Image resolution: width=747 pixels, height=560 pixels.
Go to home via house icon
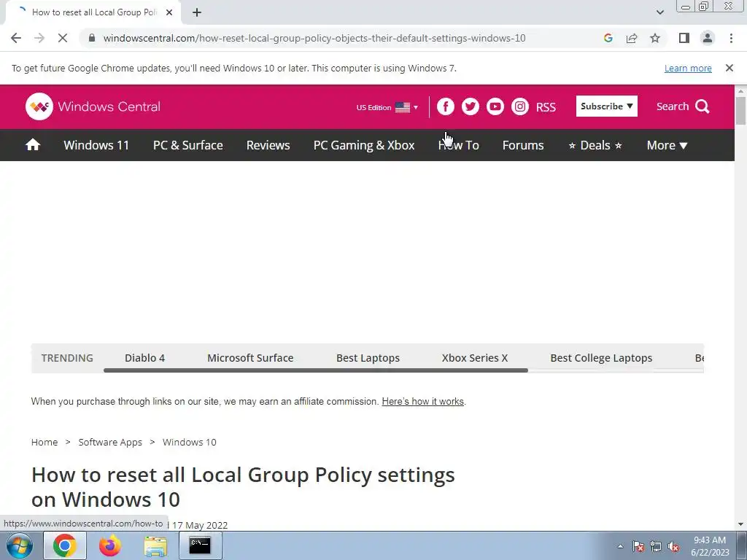pyautogui.click(x=33, y=145)
